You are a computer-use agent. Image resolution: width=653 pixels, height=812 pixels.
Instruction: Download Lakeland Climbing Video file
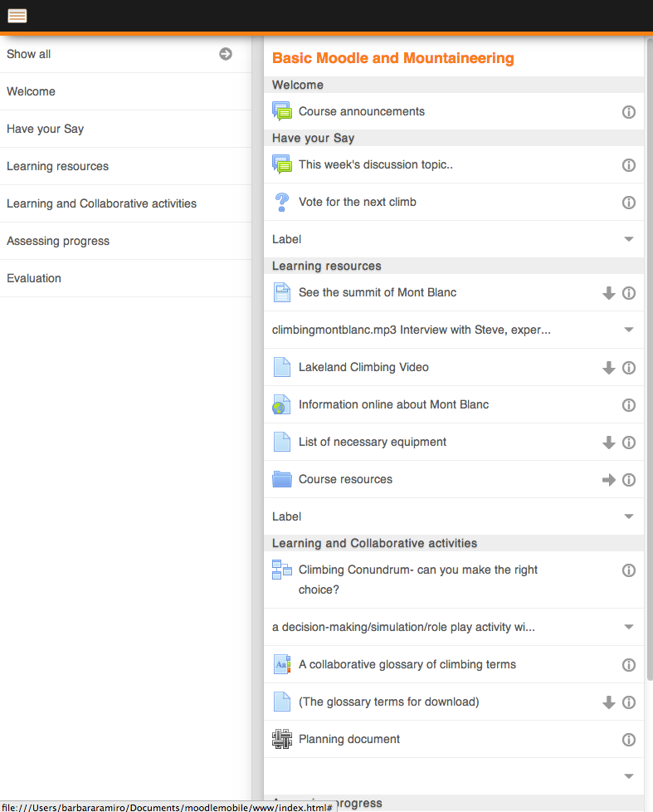point(609,368)
